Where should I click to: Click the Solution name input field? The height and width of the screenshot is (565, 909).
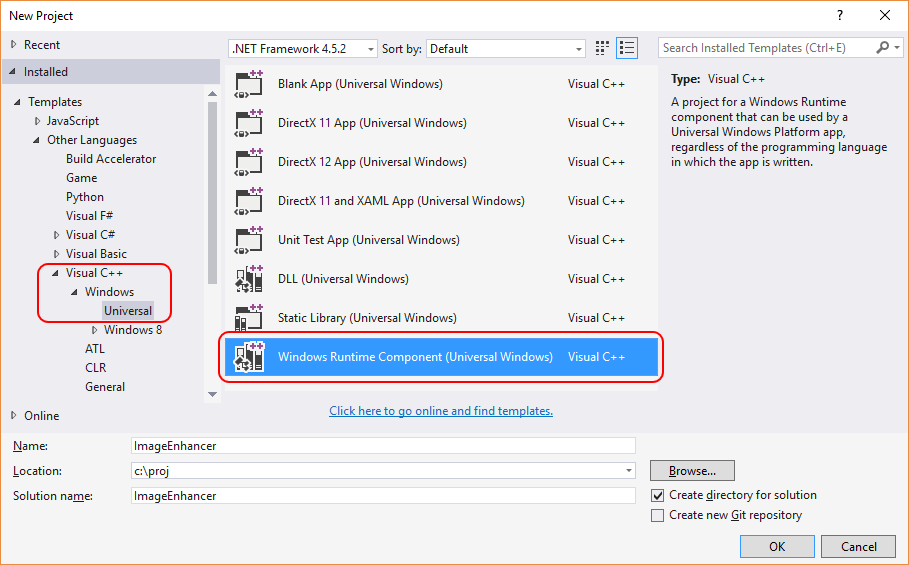pos(383,495)
